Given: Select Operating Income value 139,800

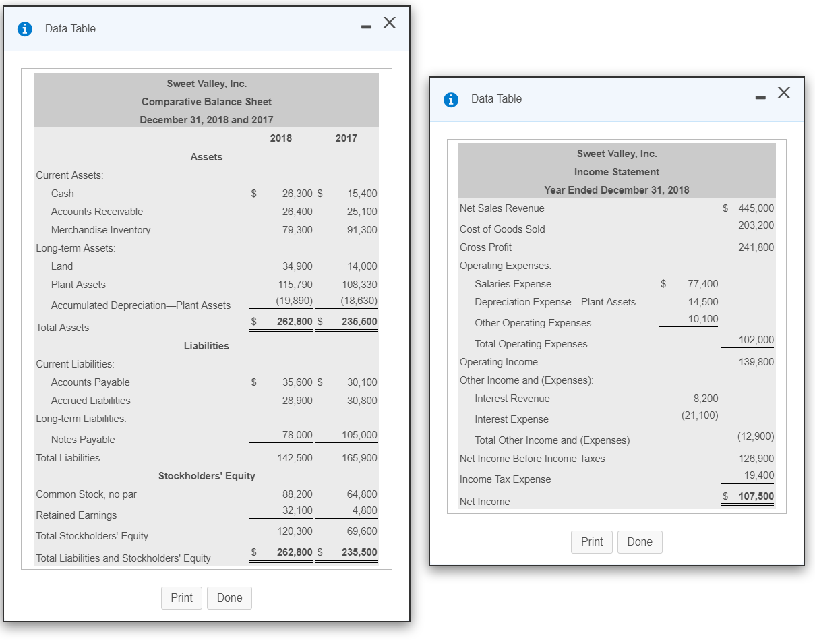Looking at the screenshot, I should (x=756, y=362).
